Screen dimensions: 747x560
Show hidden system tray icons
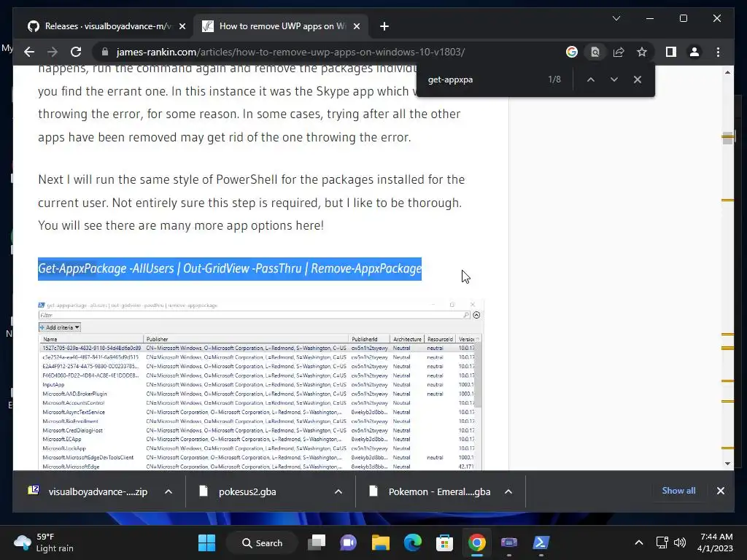639,542
